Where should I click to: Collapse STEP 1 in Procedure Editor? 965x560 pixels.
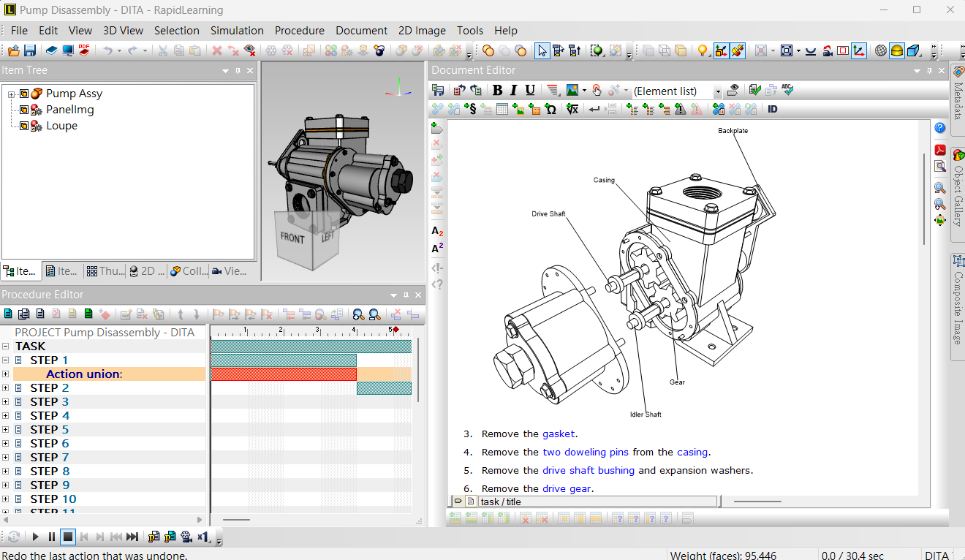(x=5, y=360)
